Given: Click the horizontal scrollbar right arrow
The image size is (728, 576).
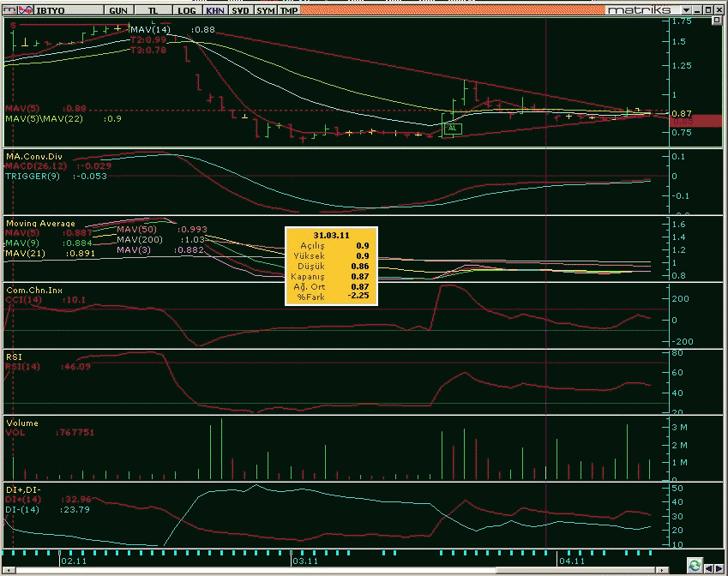Looking at the screenshot, I should click(662, 570).
